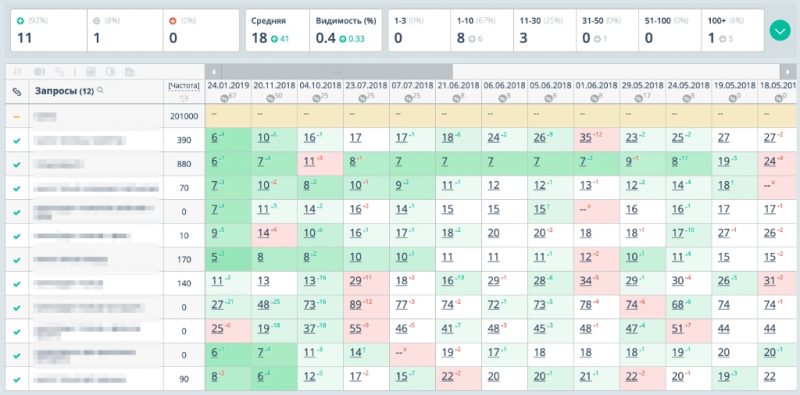800x395 pixels.
Task: Toggle the checkmark for the 880 frequency row
Action: pyautogui.click(x=17, y=164)
